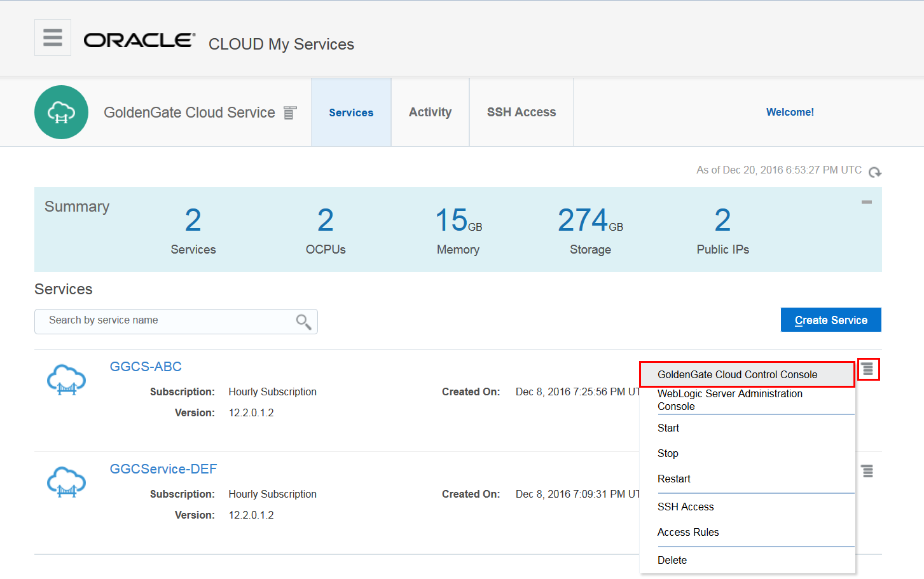The width and height of the screenshot is (924, 579).
Task: Click the search magnifier icon
Action: pos(303,321)
